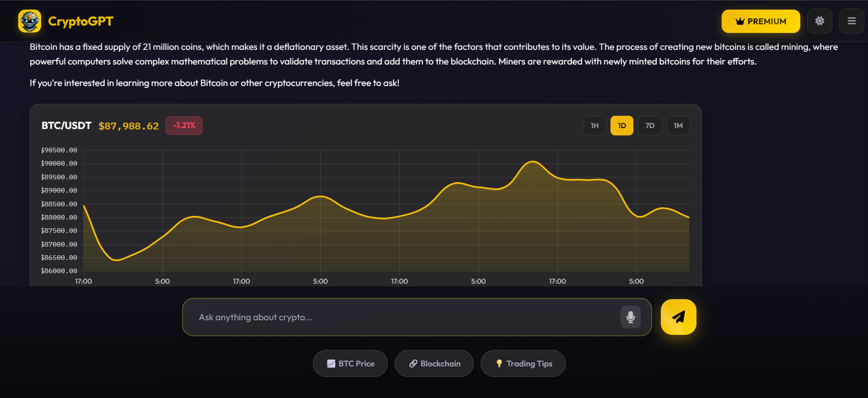This screenshot has width=868, height=398.
Task: Activate voice input with the microphone icon
Action: tap(631, 317)
